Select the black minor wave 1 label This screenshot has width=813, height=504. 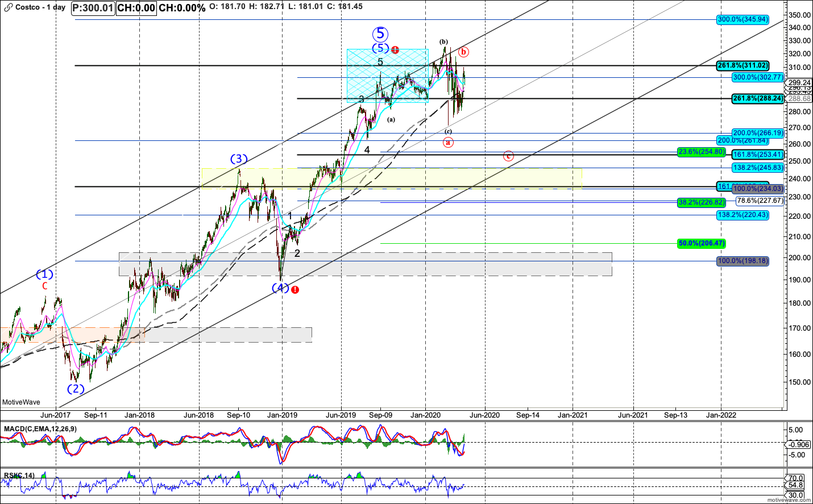click(290, 216)
